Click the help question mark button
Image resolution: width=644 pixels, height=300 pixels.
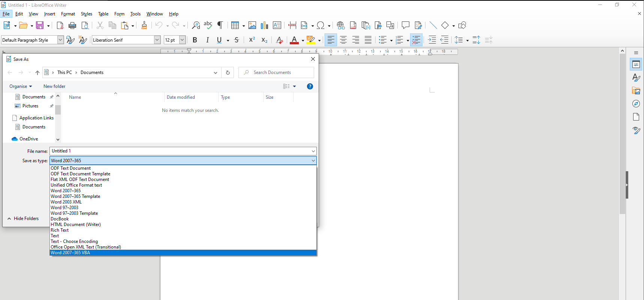click(x=310, y=86)
